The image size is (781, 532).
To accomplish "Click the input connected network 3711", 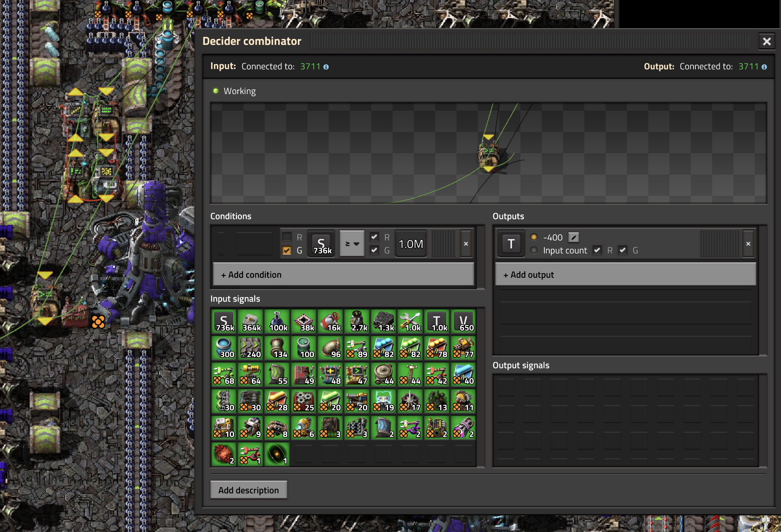I will (310, 67).
